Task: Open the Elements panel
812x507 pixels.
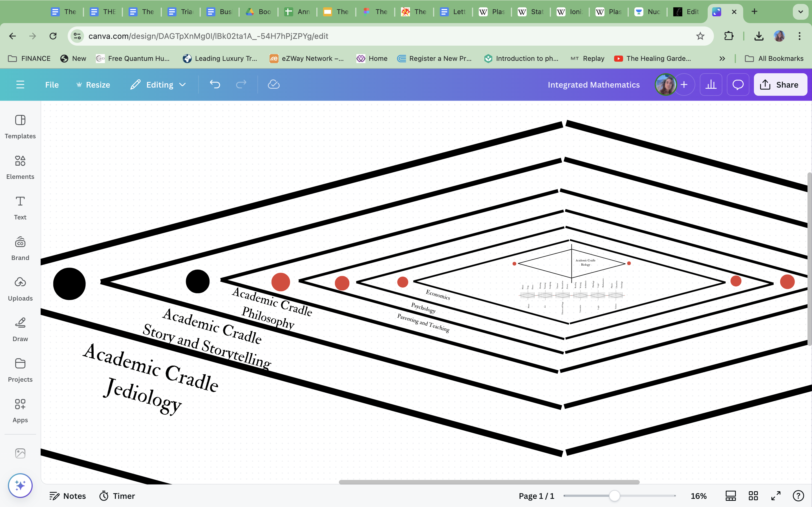Action: tap(20, 167)
